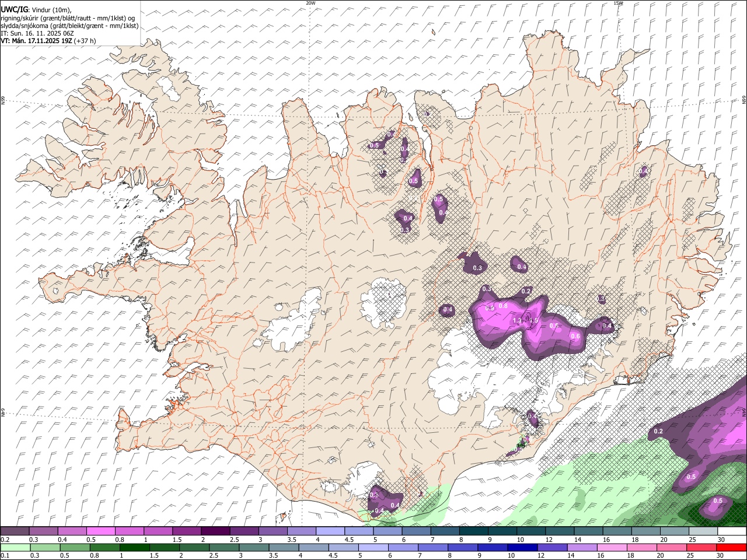Click the red 30 swatch ending the lower legend row

pyautogui.click(x=731, y=547)
